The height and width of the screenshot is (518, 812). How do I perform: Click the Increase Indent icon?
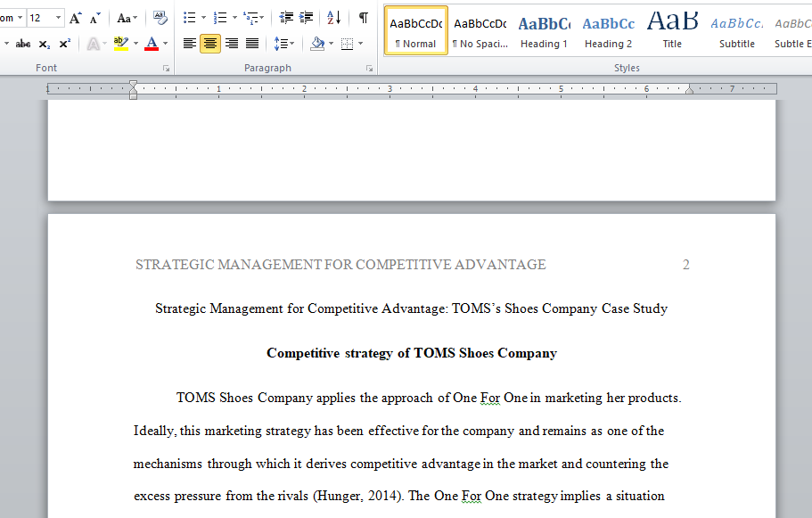pos(306,18)
